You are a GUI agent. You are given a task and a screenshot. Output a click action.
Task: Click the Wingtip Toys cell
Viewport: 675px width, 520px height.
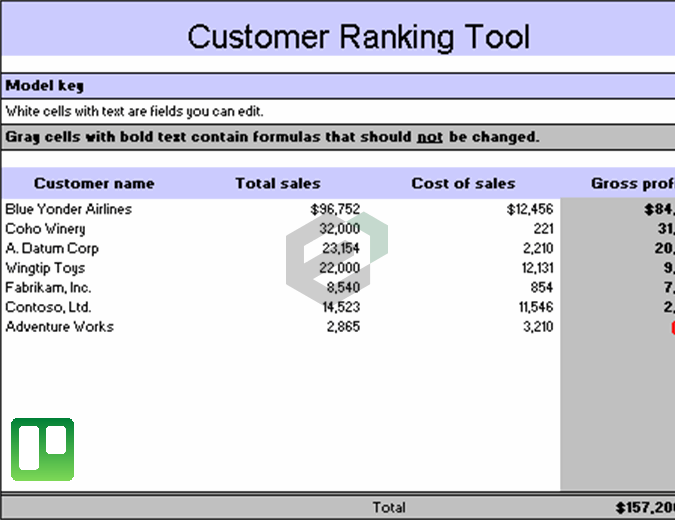45,268
